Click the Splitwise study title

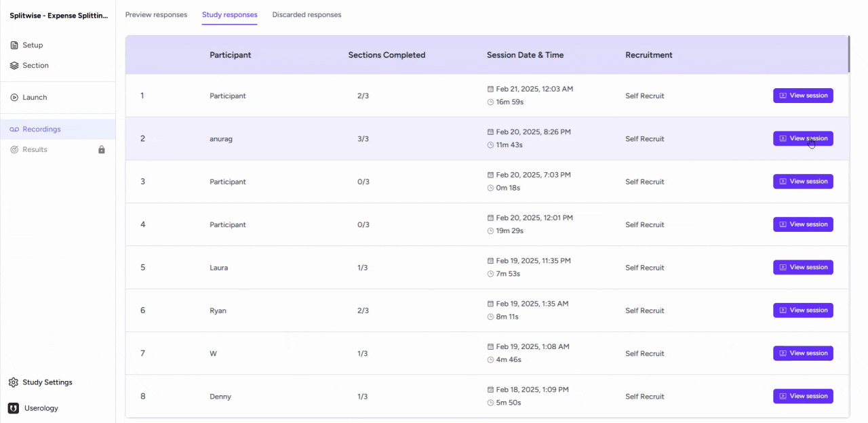(58, 15)
